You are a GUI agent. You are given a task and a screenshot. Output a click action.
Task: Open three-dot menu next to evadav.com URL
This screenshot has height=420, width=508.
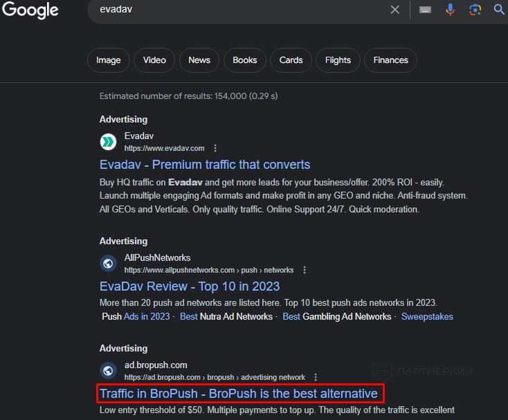pos(215,148)
